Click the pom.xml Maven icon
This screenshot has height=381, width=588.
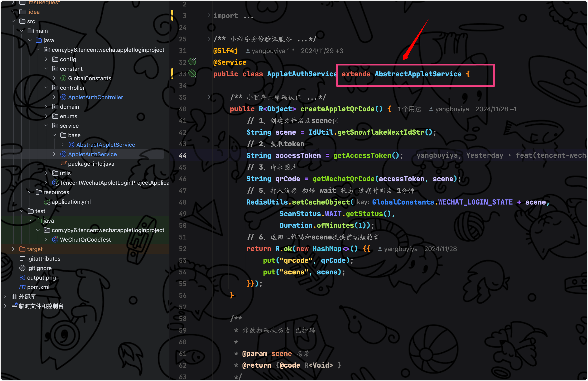[x=22, y=287]
